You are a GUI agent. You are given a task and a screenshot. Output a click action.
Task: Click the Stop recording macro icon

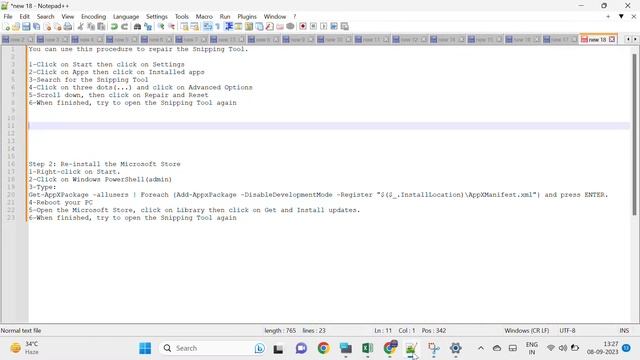[x=313, y=27]
